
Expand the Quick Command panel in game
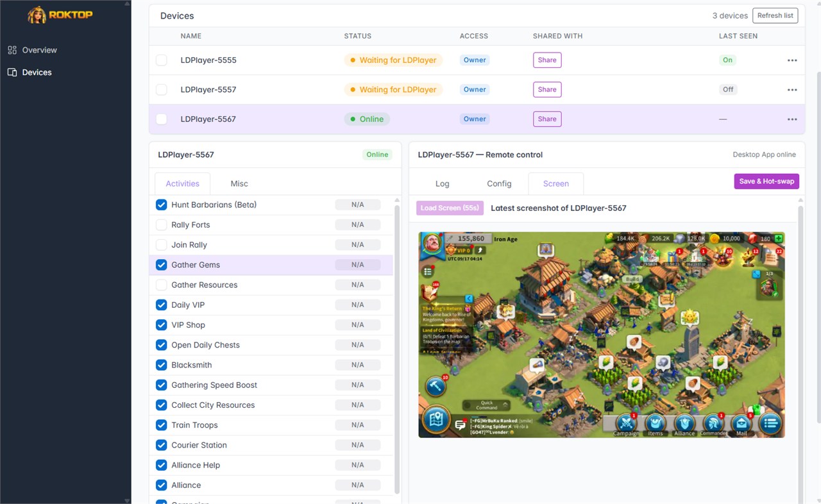(x=486, y=405)
